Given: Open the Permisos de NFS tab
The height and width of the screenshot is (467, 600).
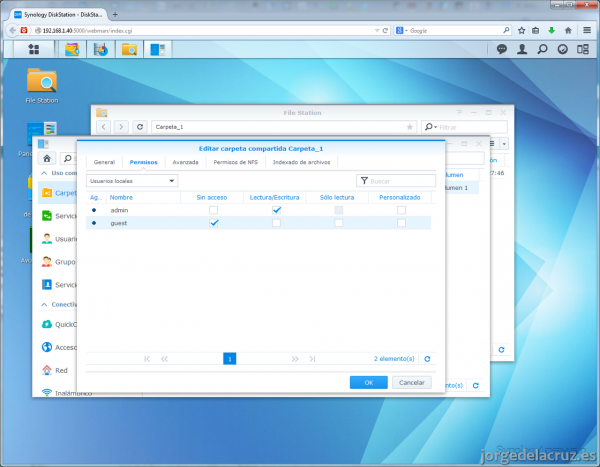Looking at the screenshot, I should pyautogui.click(x=236, y=162).
